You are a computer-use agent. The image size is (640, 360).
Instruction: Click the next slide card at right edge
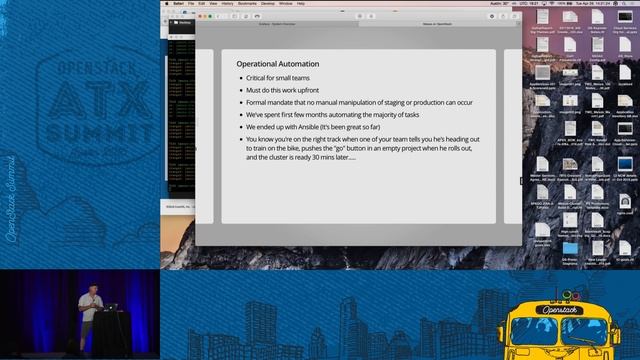coord(513,136)
